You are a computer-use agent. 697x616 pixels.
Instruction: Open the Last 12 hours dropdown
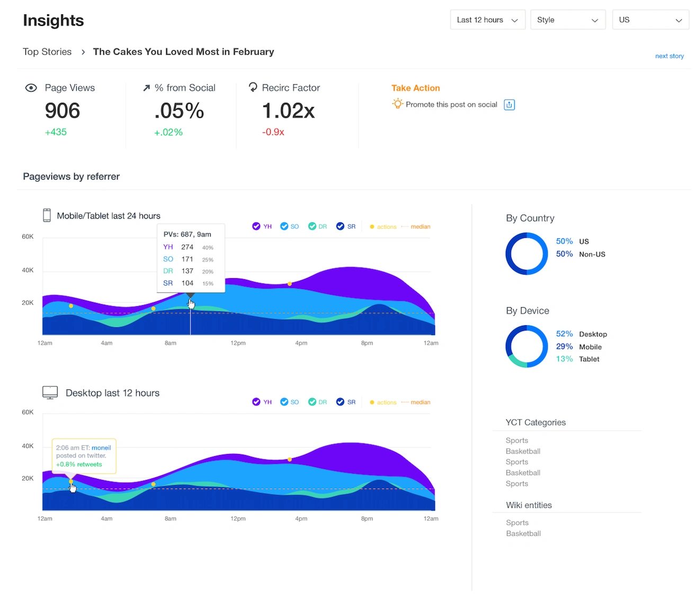(488, 20)
